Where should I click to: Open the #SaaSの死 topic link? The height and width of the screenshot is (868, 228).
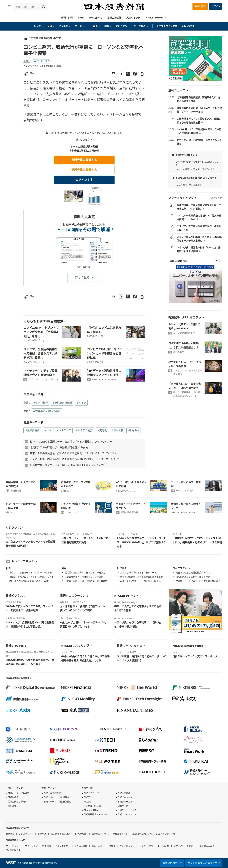(x=188, y=26)
